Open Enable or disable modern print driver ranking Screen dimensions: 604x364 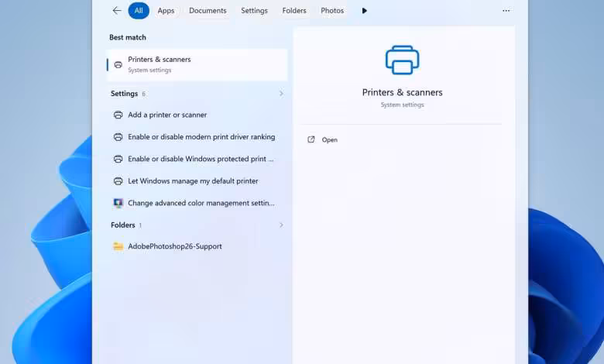(197, 137)
